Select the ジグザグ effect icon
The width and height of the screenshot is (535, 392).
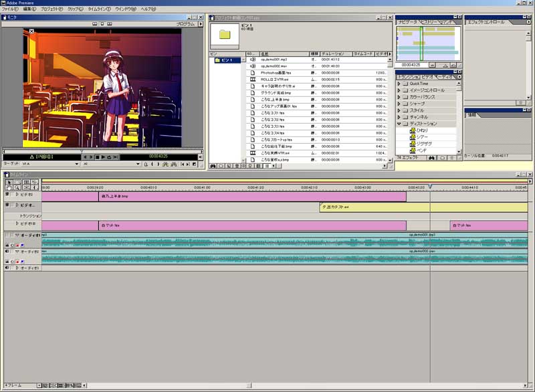click(413, 144)
